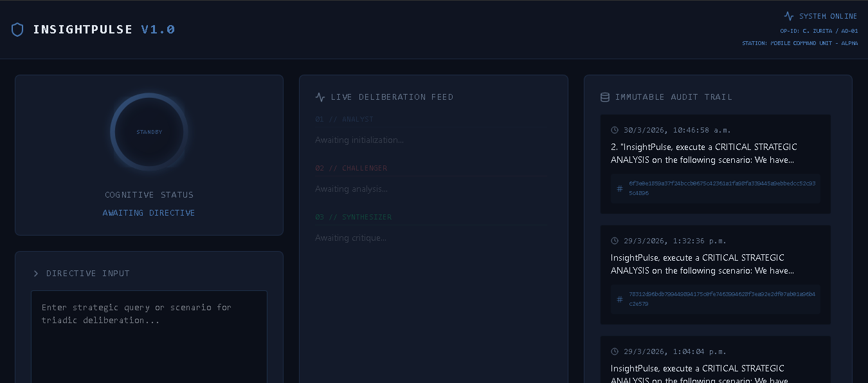The width and height of the screenshot is (868, 383).
Task: Expand the 03 // SYNTHESIZER feed section
Action: click(354, 217)
